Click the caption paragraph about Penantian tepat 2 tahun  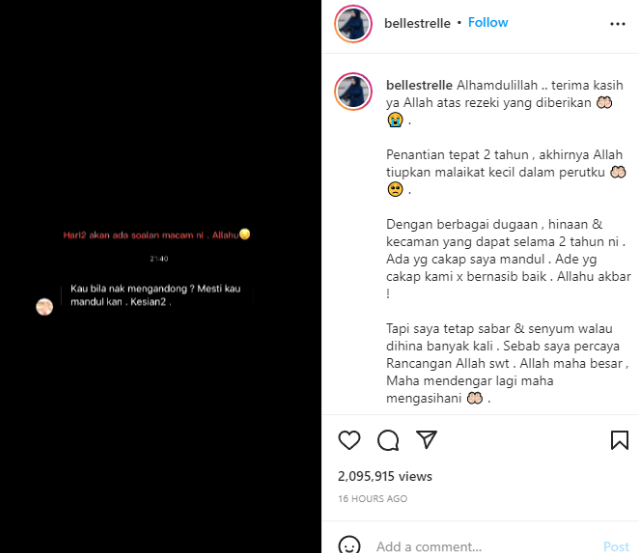coord(506,172)
